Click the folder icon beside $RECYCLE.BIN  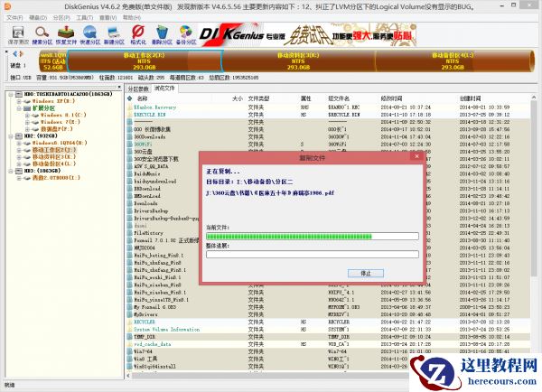129,115
